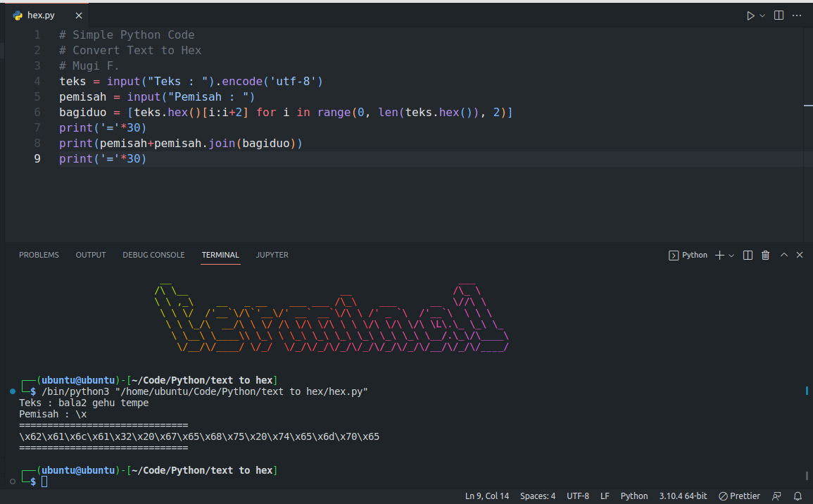Image resolution: width=813 pixels, height=504 pixels.
Task: Toggle Live Share accounts icon
Action: [776, 496]
